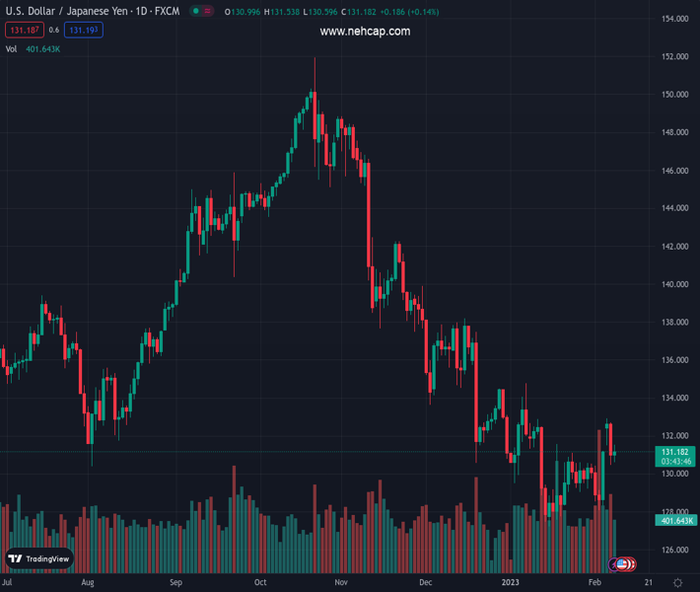This screenshot has width=700, height=592.
Task: Click the Nov label on time axis
Action: [340, 583]
